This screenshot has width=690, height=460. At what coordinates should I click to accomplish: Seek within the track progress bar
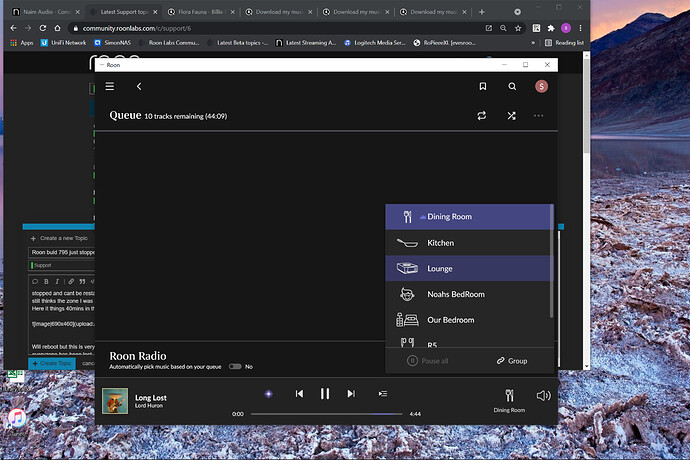coord(327,414)
